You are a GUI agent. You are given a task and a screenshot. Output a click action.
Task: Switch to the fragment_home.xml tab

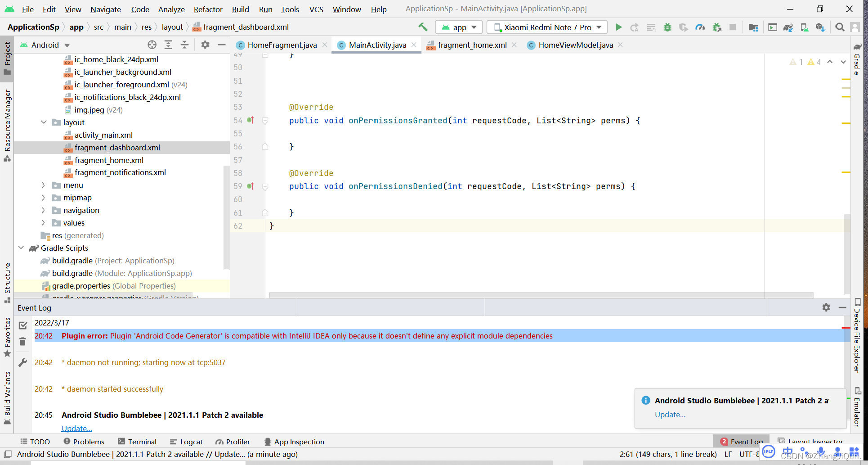(x=472, y=45)
